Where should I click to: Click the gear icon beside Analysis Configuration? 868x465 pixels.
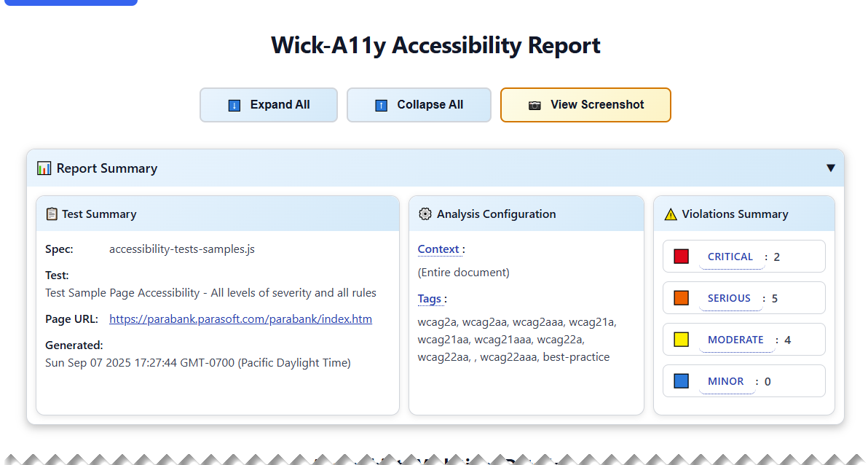(x=425, y=214)
